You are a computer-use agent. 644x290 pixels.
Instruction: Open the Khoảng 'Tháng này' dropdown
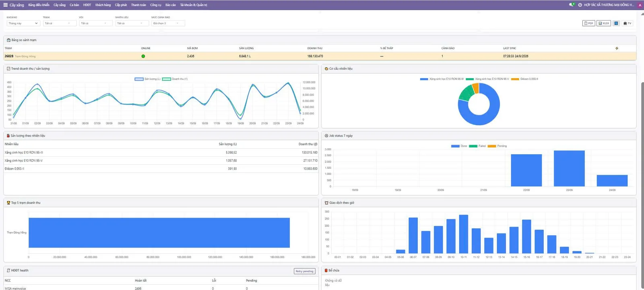[23, 23]
